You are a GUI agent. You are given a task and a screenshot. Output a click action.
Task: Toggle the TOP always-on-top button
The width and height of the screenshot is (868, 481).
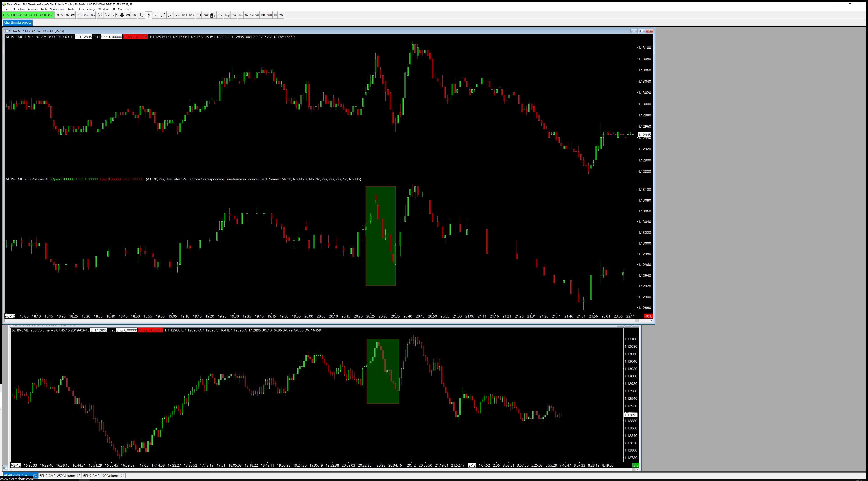(x=233, y=15)
